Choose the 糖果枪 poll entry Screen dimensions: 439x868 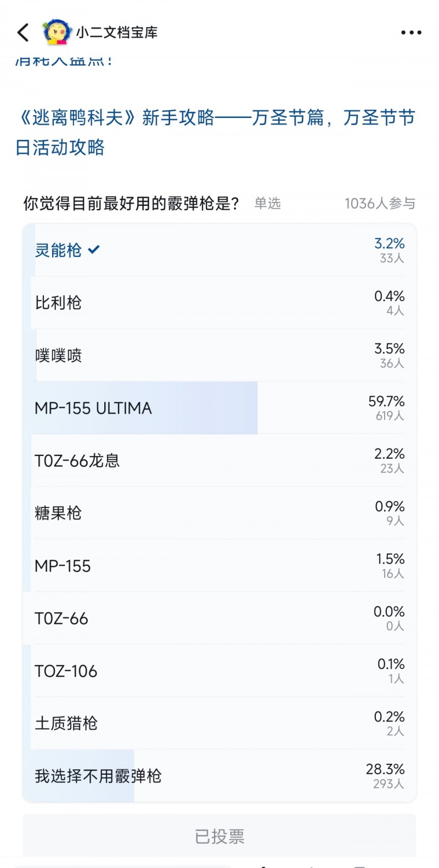(219, 513)
